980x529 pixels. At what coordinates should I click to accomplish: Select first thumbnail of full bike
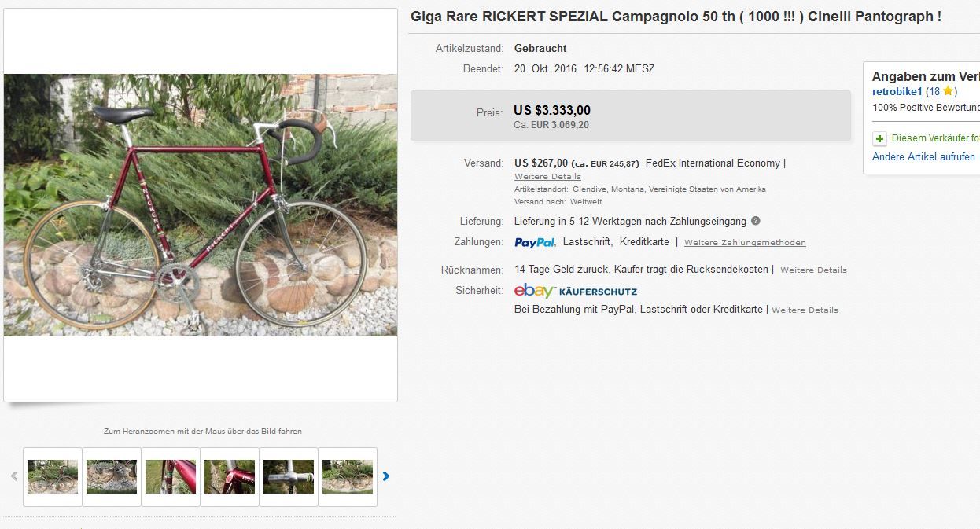[53, 476]
